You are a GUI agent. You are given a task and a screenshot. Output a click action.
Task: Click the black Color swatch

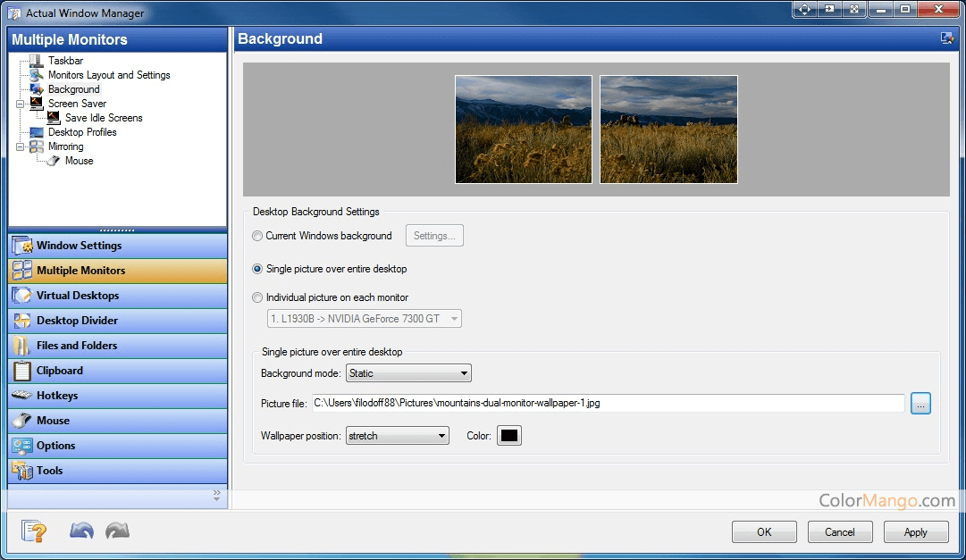[x=509, y=436]
